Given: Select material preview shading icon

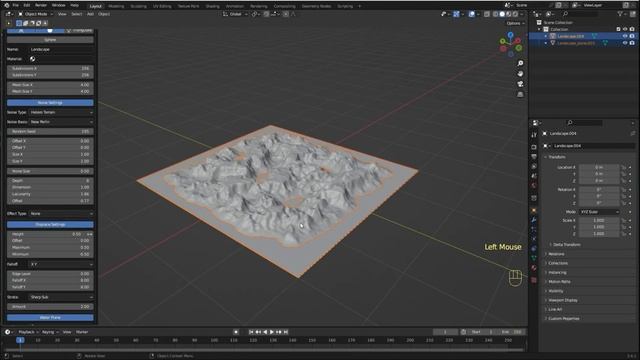Looking at the screenshot, I should coord(509,14).
